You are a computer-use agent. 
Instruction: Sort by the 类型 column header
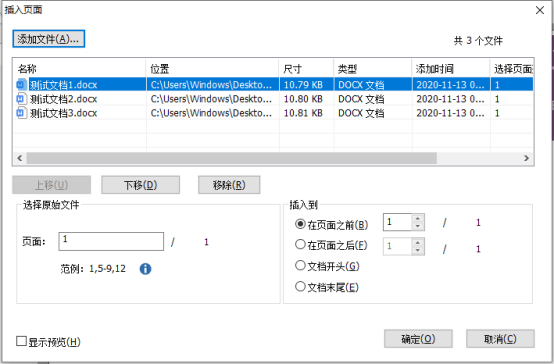tap(373, 68)
